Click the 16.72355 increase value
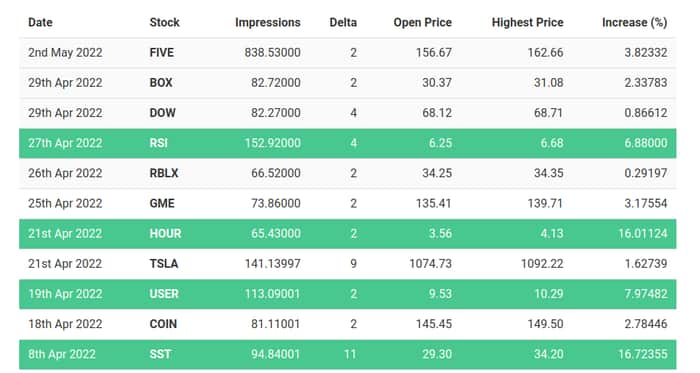This screenshot has width=700, height=373. [643, 354]
